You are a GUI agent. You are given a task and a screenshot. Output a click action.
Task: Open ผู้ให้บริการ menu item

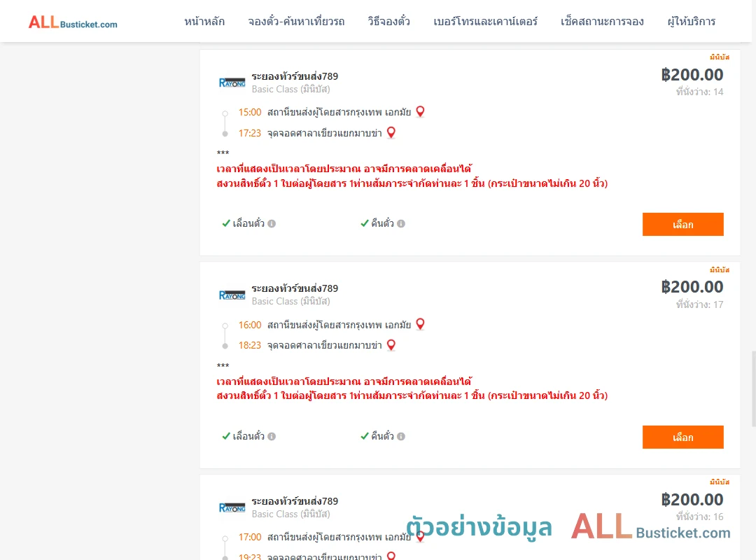coord(691,21)
